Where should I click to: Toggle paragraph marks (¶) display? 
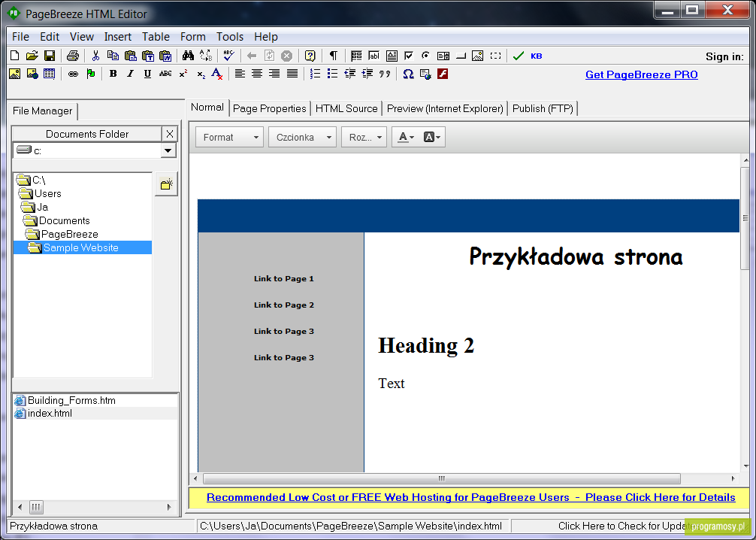coord(333,56)
